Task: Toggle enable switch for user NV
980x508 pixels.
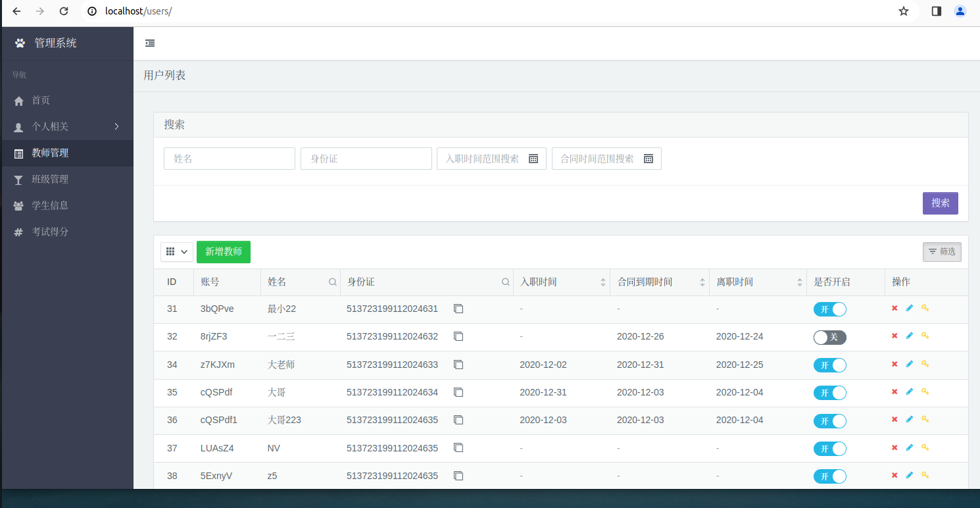Action: [x=830, y=449]
